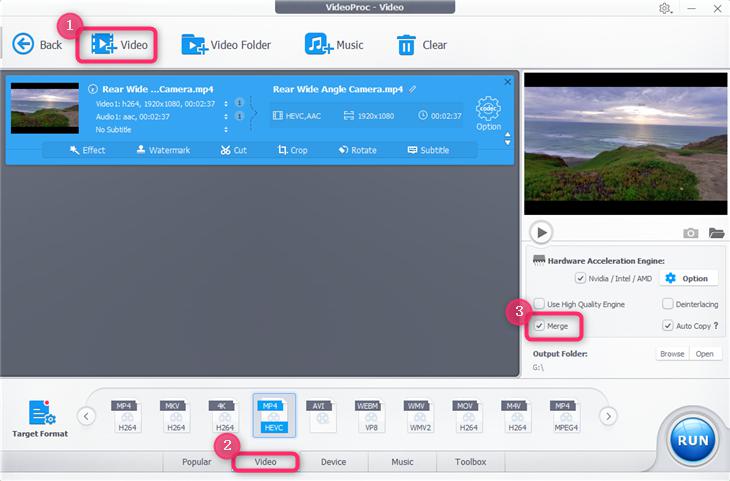Select the video thumbnail in list

[x=45, y=108]
